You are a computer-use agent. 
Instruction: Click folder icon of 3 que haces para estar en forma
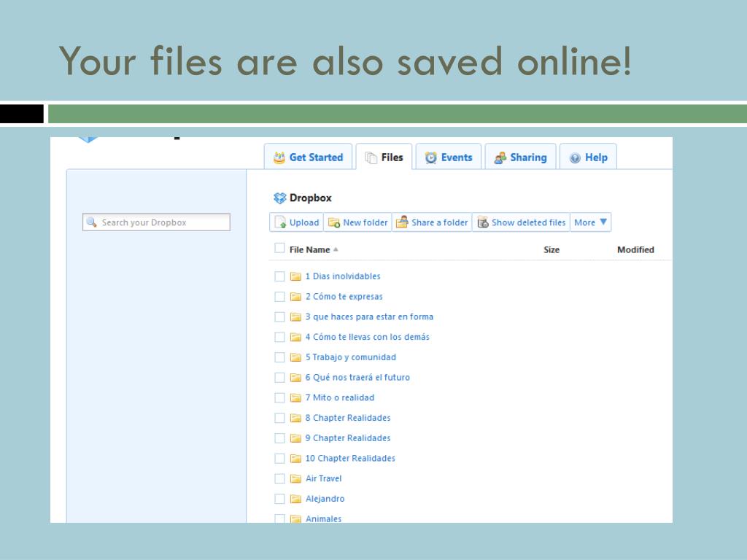(296, 316)
